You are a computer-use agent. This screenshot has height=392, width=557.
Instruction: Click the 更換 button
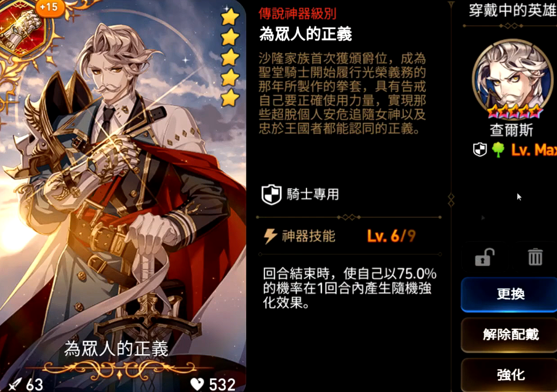click(x=511, y=294)
